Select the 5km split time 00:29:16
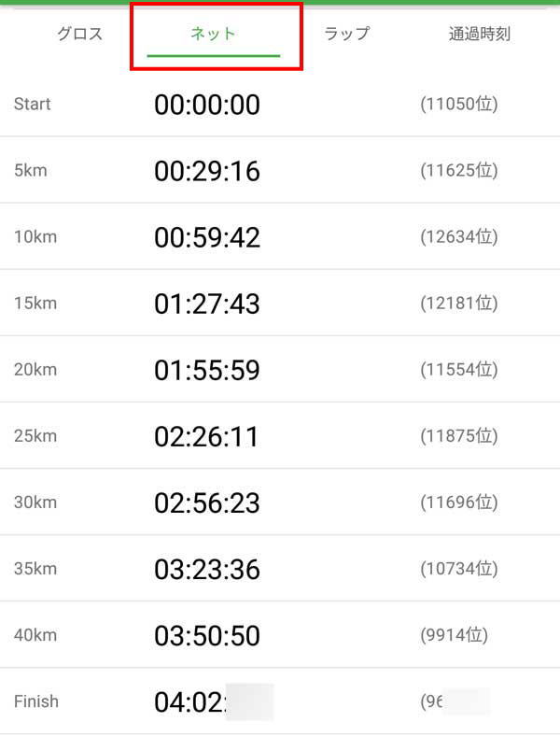 [207, 171]
